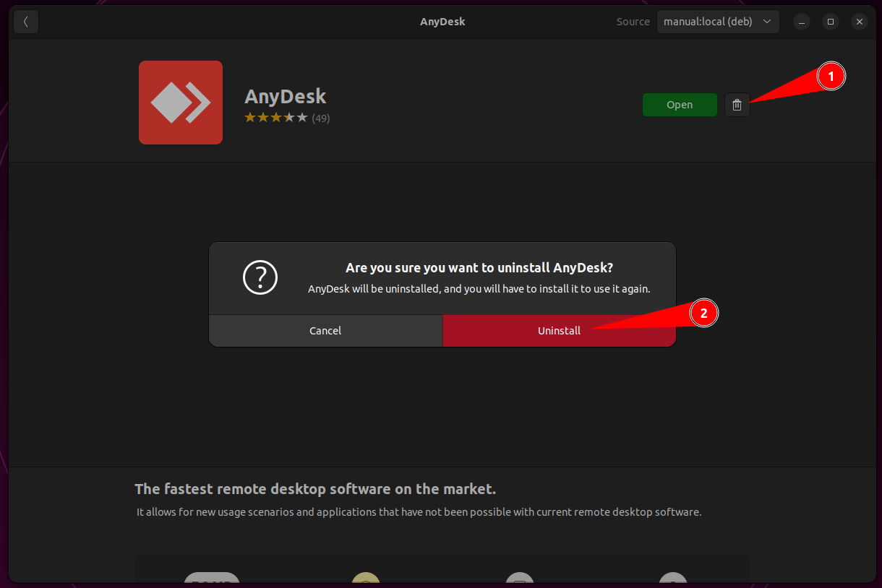Viewport: 882px width, 588px height.
Task: Open AnyDesk using the green Open button
Action: click(679, 104)
